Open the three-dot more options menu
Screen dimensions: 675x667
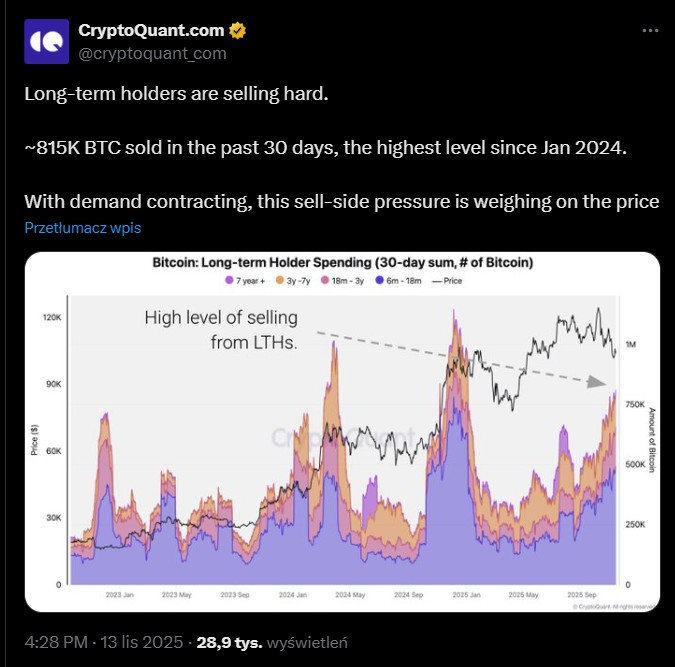[x=650, y=31]
